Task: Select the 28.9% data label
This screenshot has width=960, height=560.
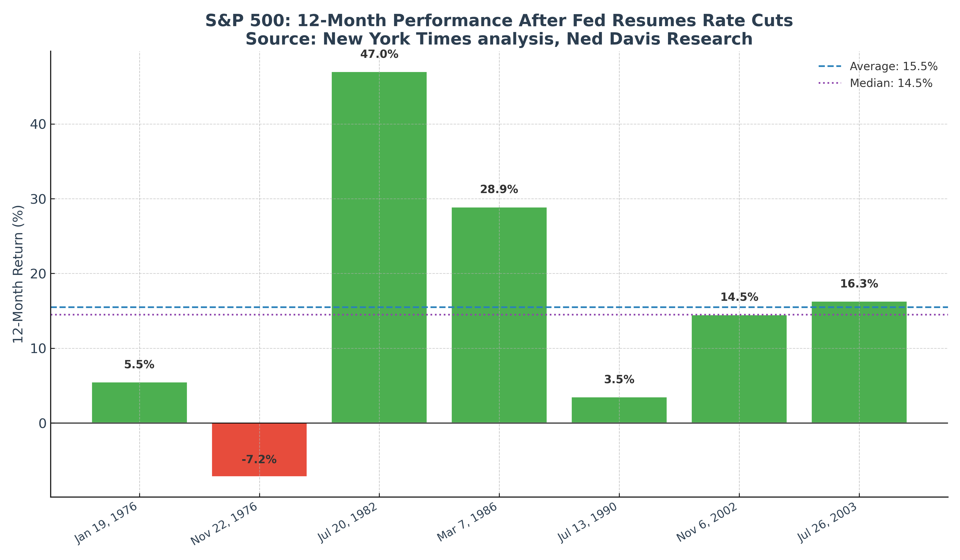Action: (x=499, y=189)
